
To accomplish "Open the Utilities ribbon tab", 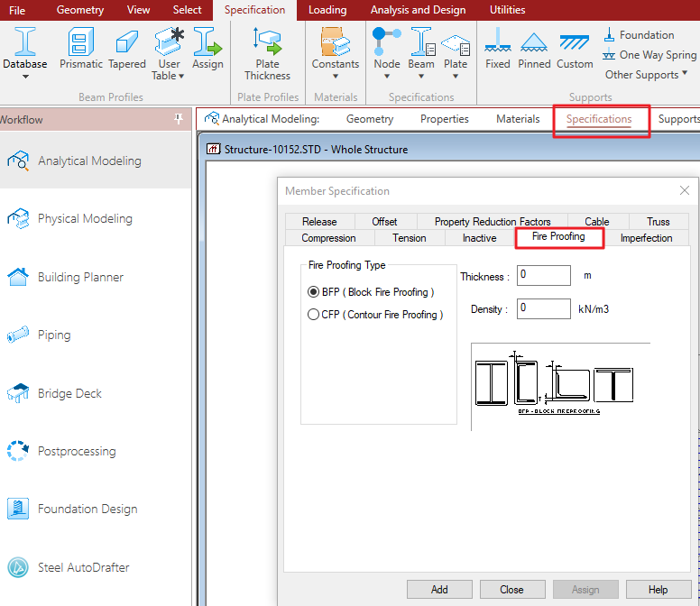I will click(x=507, y=10).
